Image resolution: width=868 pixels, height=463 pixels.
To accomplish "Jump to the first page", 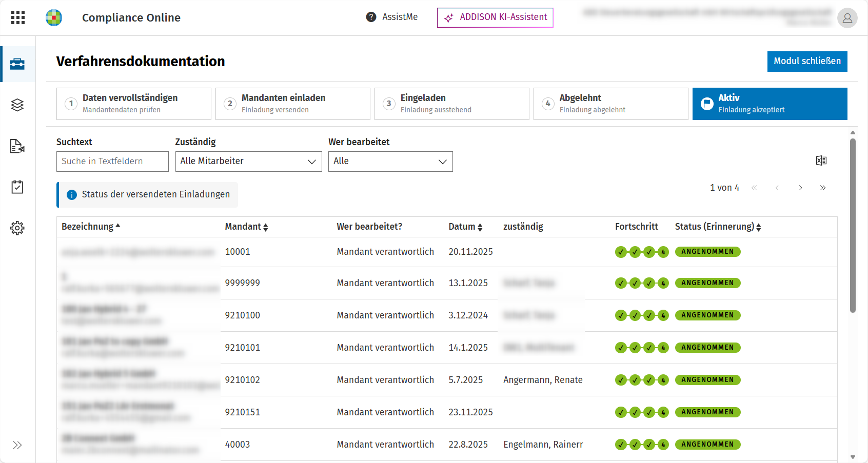I will pyautogui.click(x=754, y=188).
